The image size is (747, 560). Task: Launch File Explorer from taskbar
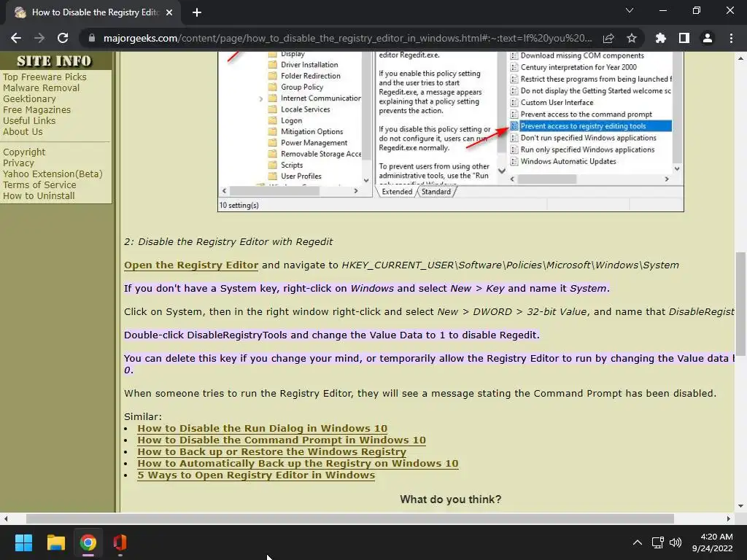click(x=55, y=542)
